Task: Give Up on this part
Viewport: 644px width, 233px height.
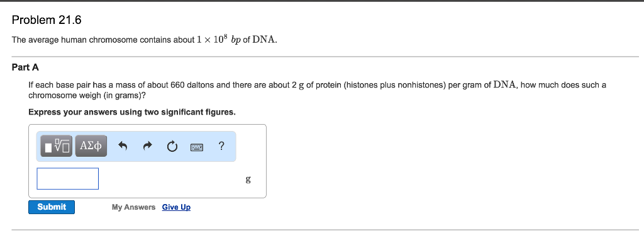Action: [x=176, y=207]
